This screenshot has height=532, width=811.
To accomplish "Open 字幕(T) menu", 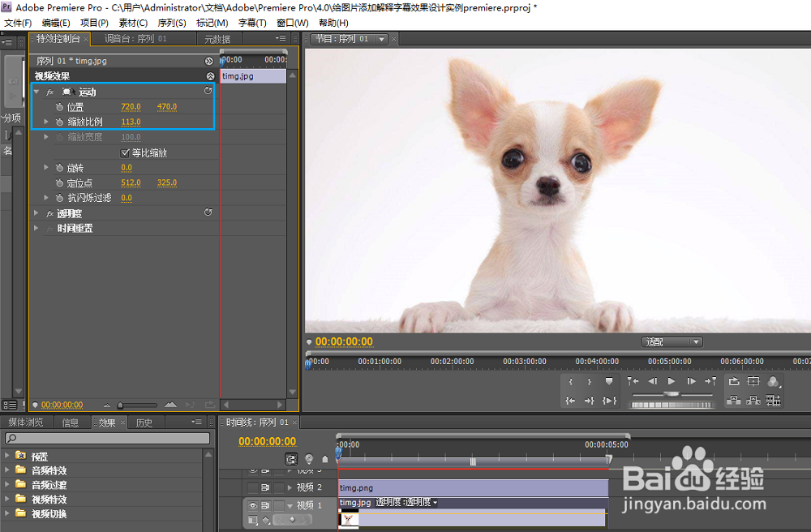I will click(252, 24).
